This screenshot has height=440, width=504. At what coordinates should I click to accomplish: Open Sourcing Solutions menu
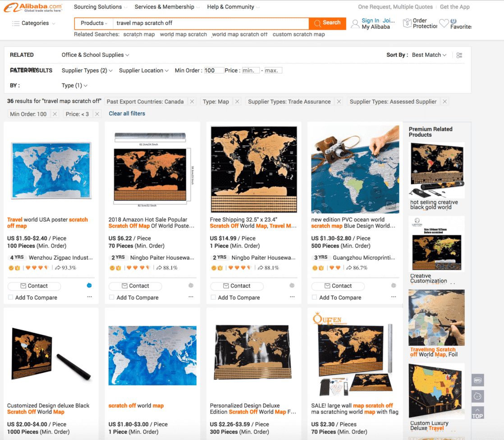pos(100,7)
